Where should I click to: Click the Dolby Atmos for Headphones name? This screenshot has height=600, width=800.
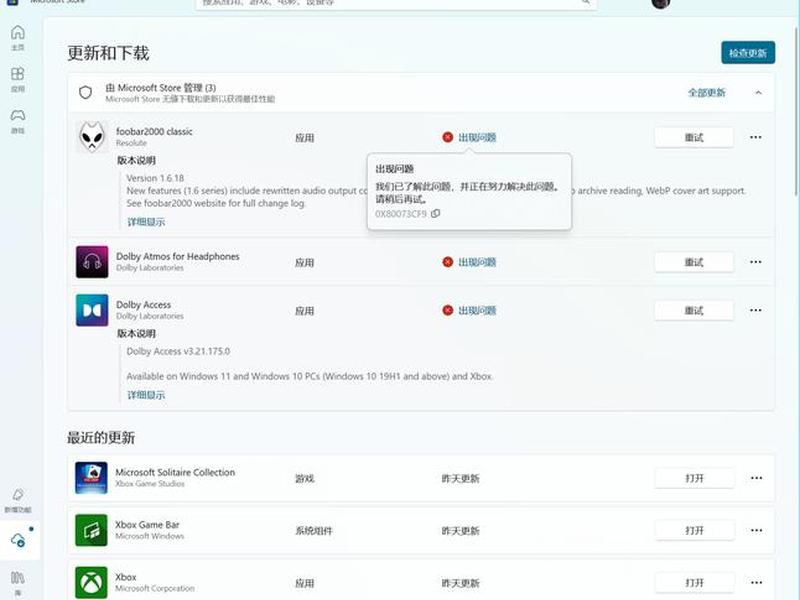(178, 257)
